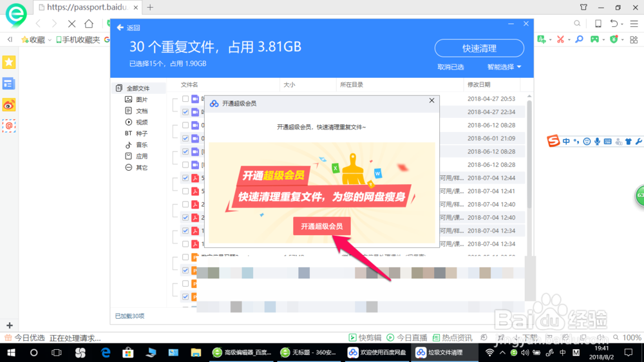Open 热点资讯 in status bar

[453, 338]
